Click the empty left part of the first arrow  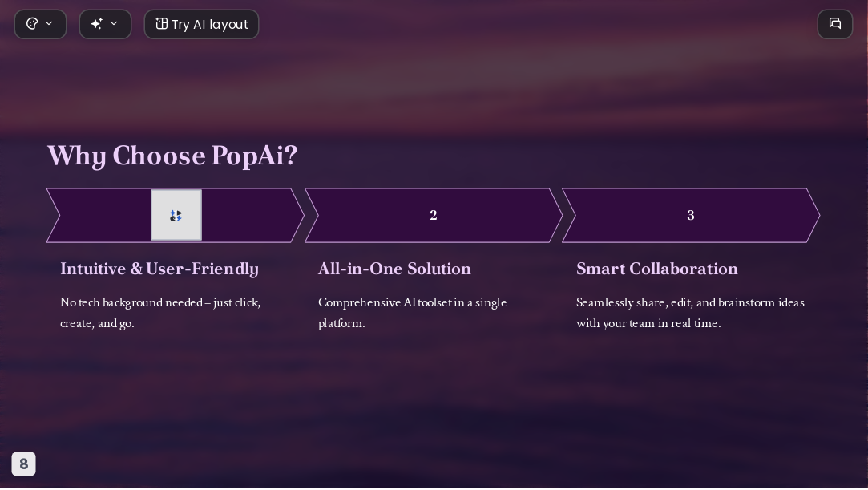point(103,216)
